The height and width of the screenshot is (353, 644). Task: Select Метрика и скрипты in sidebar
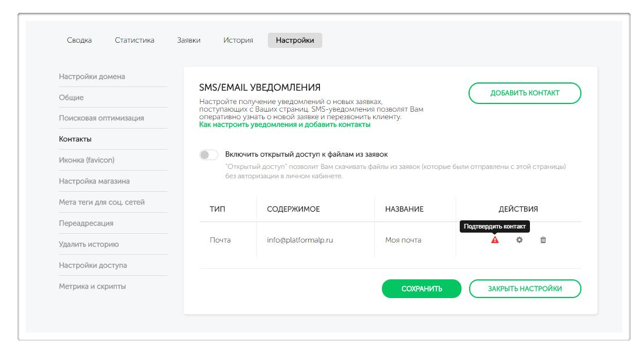[x=92, y=286]
